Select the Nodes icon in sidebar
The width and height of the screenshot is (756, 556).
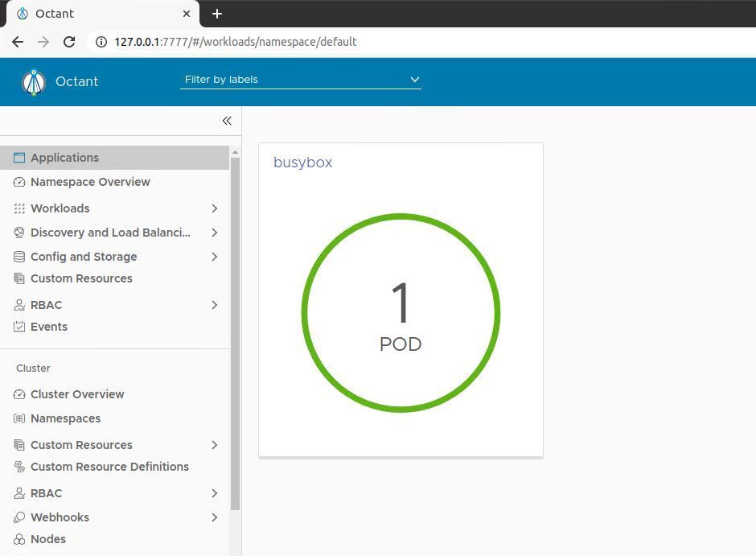tap(18, 539)
